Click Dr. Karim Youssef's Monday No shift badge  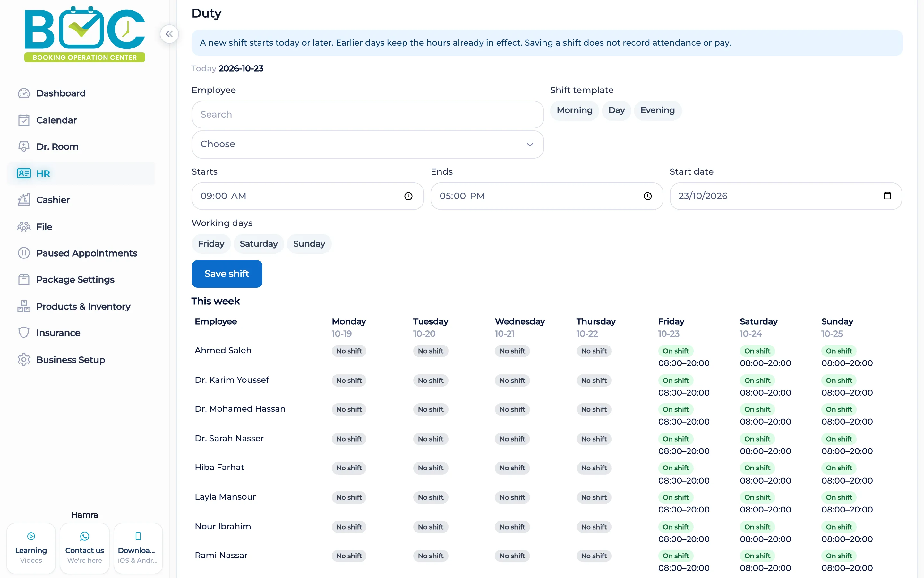(x=349, y=381)
